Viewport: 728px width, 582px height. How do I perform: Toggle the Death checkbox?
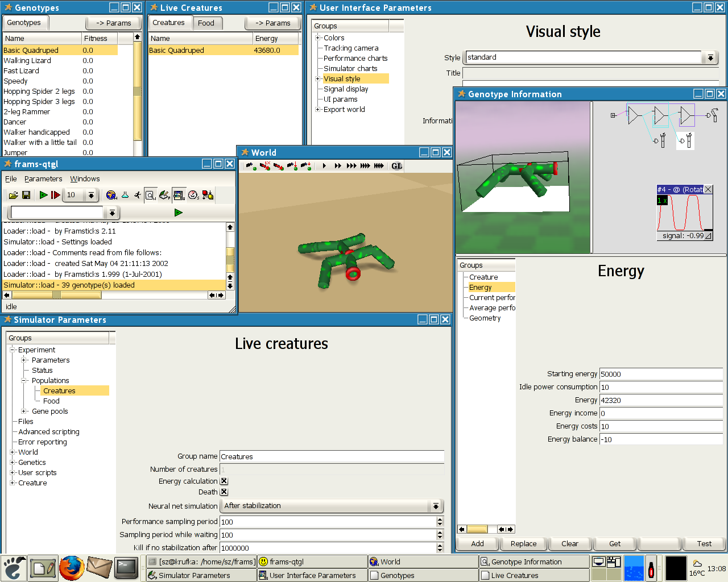pyautogui.click(x=224, y=492)
